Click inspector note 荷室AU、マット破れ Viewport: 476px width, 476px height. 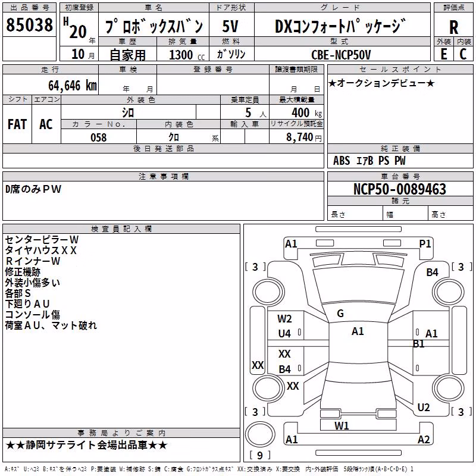click(51, 325)
